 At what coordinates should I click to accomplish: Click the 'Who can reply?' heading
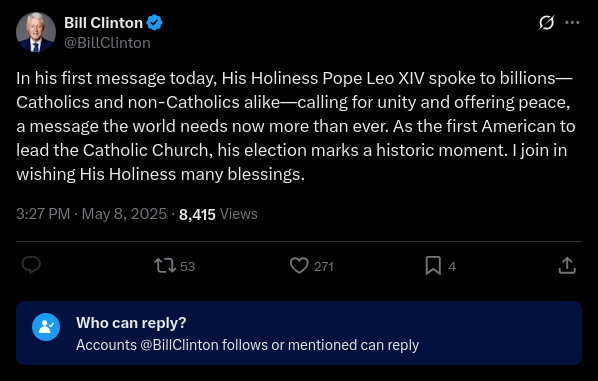coord(131,323)
